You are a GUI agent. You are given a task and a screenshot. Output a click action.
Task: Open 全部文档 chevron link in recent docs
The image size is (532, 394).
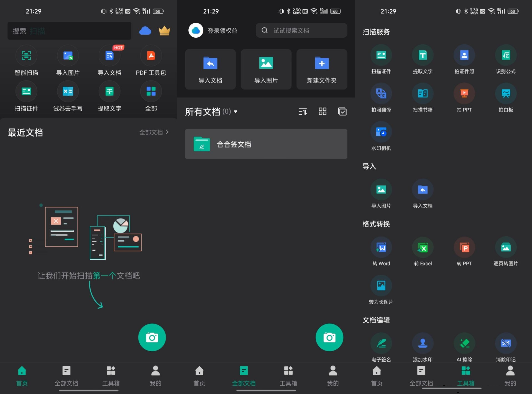(x=154, y=132)
